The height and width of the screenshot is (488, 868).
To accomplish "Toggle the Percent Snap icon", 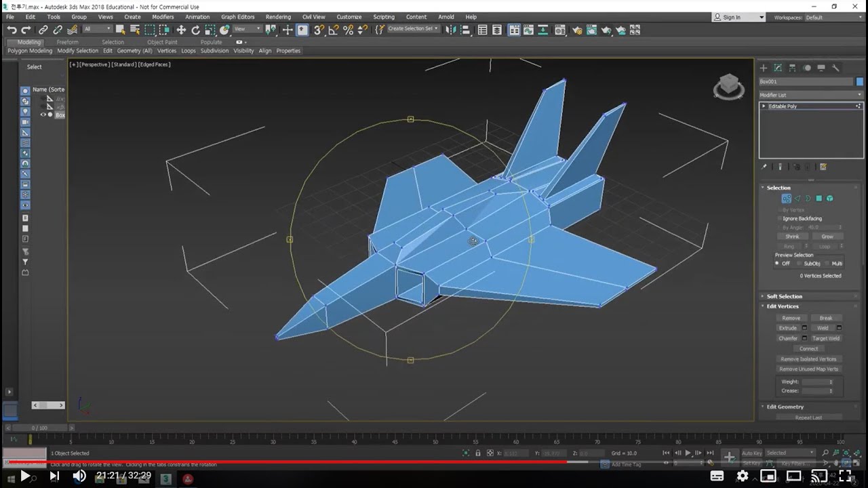I will (348, 30).
